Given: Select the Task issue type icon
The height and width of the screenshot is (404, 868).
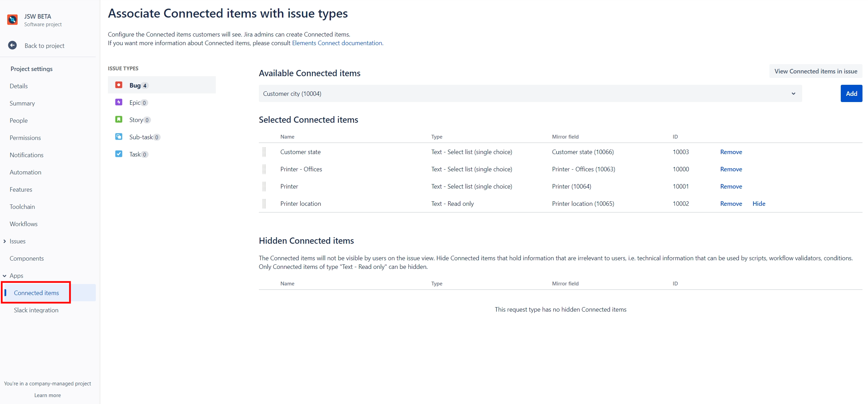Looking at the screenshot, I should point(119,154).
